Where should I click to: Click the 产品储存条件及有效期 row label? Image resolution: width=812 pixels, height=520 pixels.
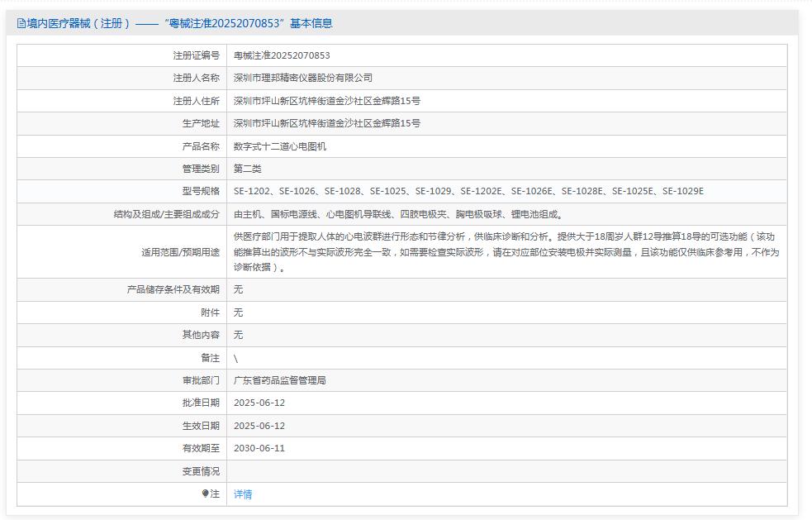173,289
